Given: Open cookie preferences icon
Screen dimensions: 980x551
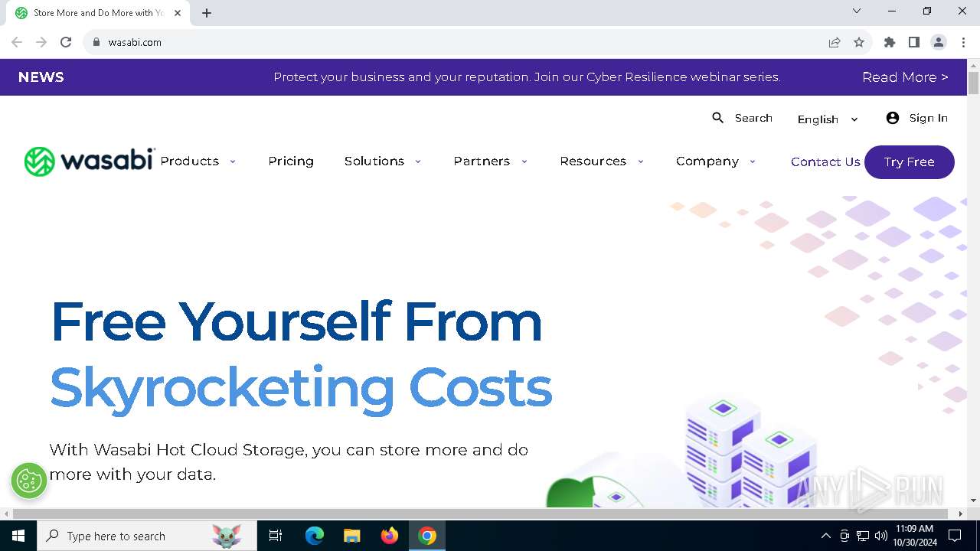Looking at the screenshot, I should point(29,481).
